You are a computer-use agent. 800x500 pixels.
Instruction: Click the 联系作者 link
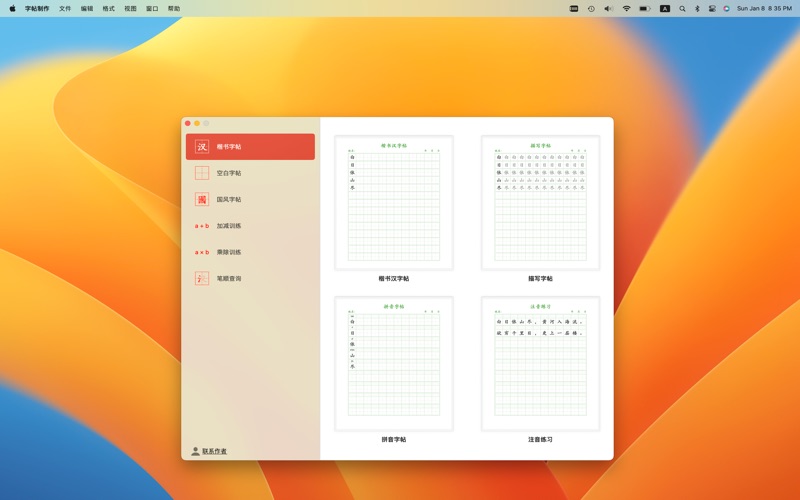point(214,451)
